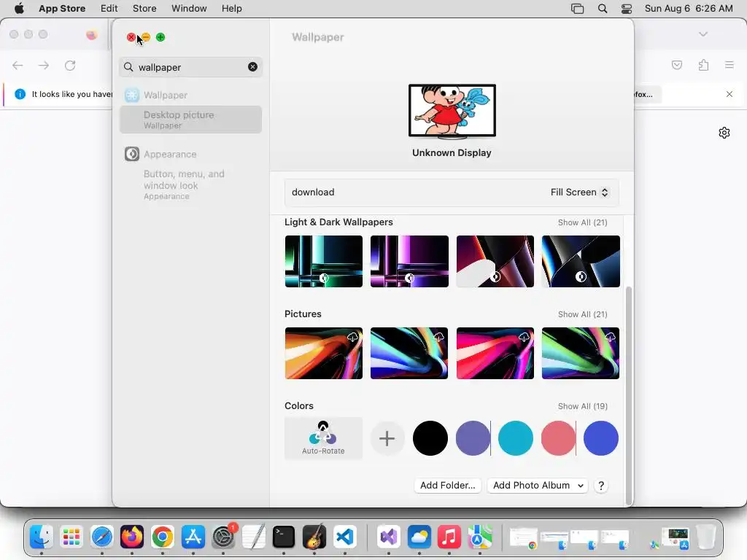Open the Help menu
The image size is (747, 560).
pos(231,8)
